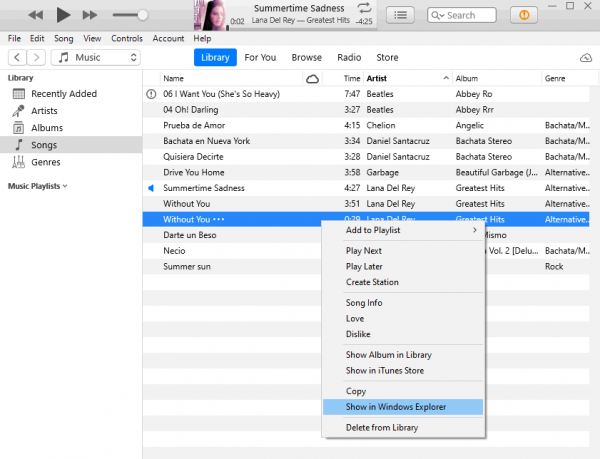This screenshot has height=459, width=600.
Task: Choose Show in iTunes Store
Action: pyautogui.click(x=403, y=371)
